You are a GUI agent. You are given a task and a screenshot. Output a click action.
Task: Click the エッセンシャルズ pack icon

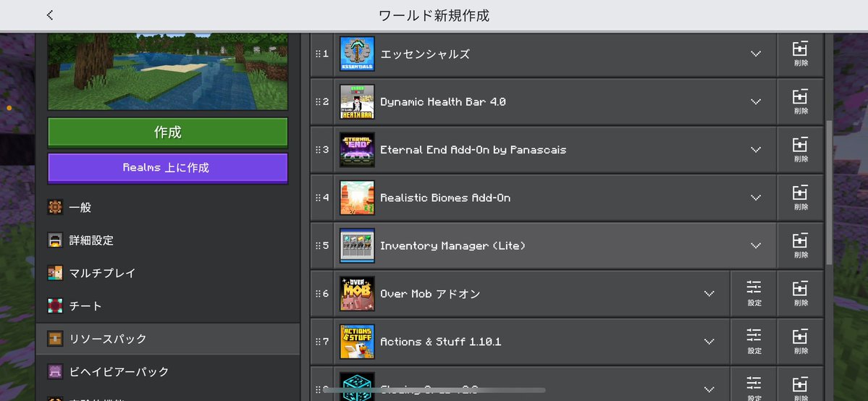pyautogui.click(x=357, y=54)
